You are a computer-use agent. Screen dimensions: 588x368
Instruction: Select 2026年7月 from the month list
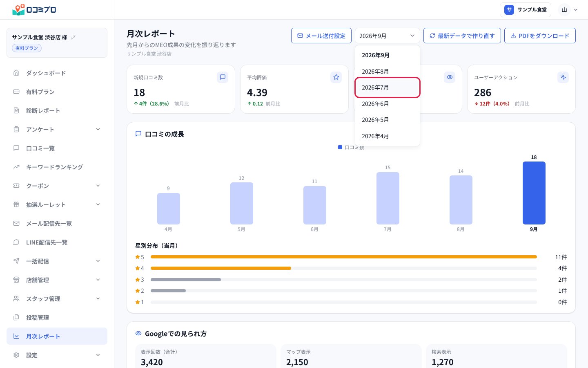pyautogui.click(x=388, y=88)
